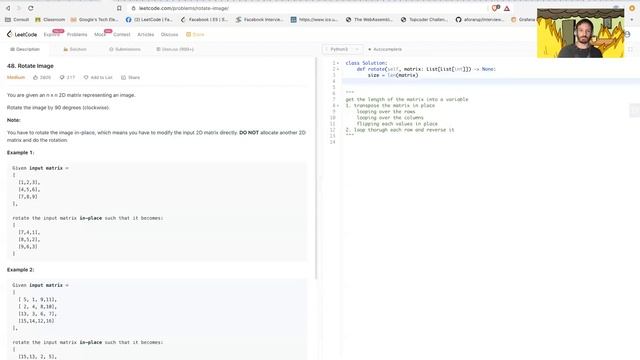Open the Google's Tech bookmark
The image size is (640, 360).
click(94, 20)
